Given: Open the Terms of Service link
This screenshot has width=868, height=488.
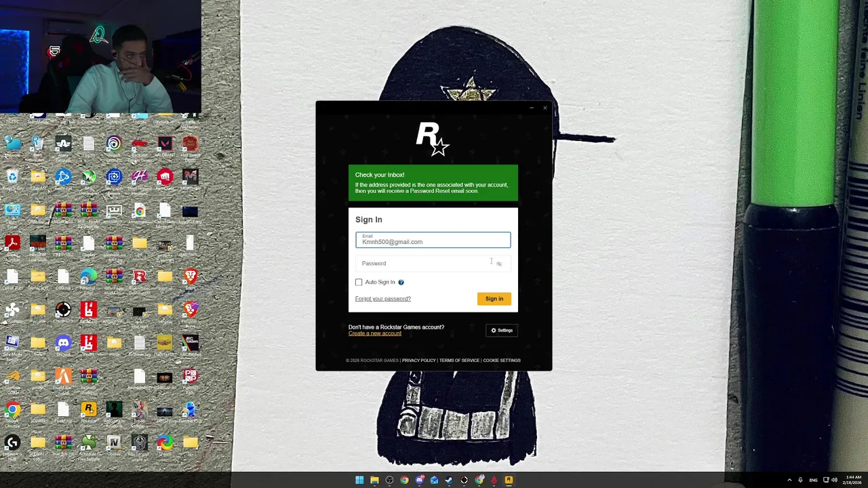Looking at the screenshot, I should pos(460,361).
